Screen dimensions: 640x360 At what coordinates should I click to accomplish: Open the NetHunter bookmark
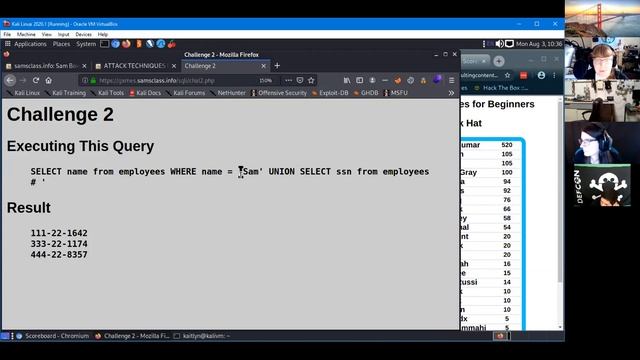[228, 93]
